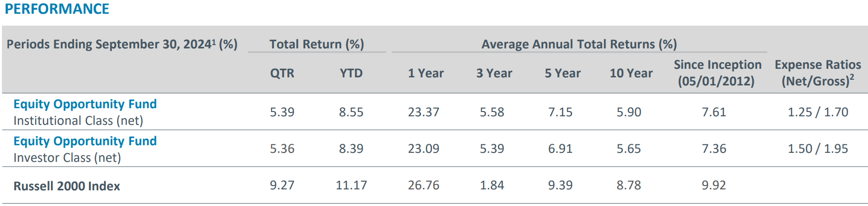This screenshot has width=868, height=206.
Task: Select Investor Class expense ratio 1.50 / 1.95
Action: tap(818, 149)
